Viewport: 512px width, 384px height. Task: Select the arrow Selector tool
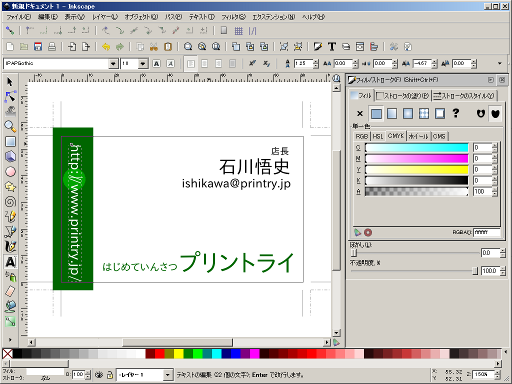click(x=10, y=82)
